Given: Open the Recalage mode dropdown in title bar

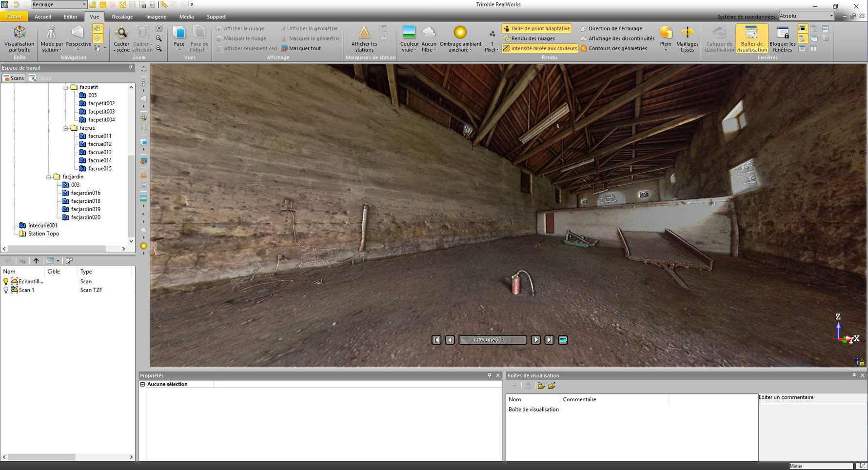Looking at the screenshot, I should pyautogui.click(x=84, y=4).
